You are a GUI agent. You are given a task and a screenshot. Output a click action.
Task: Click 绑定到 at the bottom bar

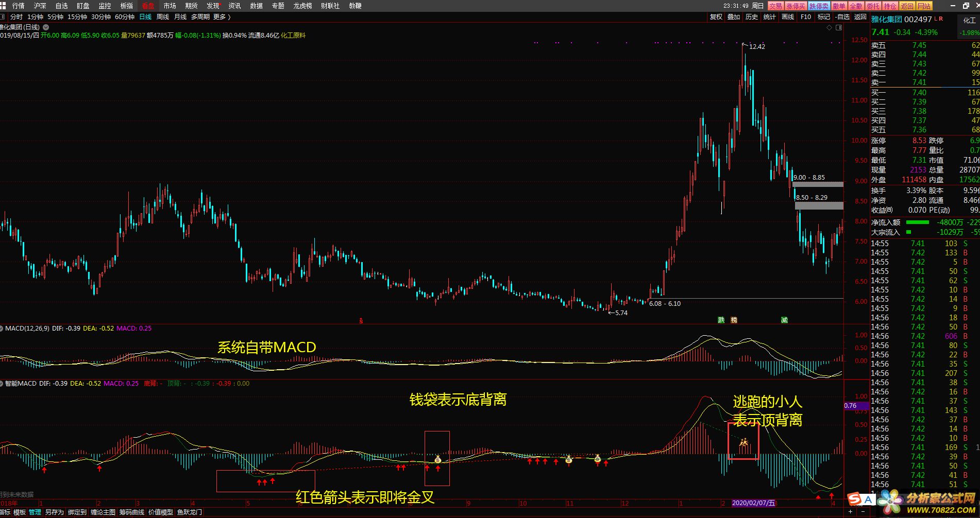(77, 512)
